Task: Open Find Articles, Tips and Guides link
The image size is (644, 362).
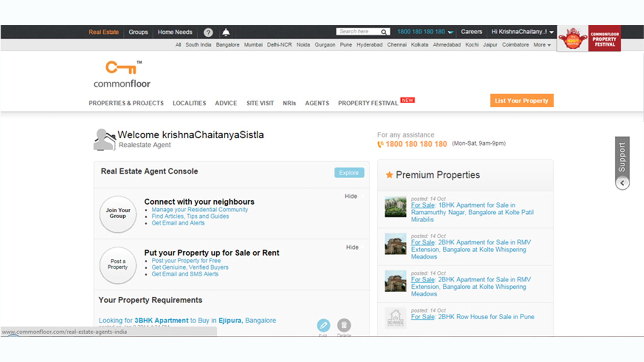Action: pyautogui.click(x=190, y=216)
